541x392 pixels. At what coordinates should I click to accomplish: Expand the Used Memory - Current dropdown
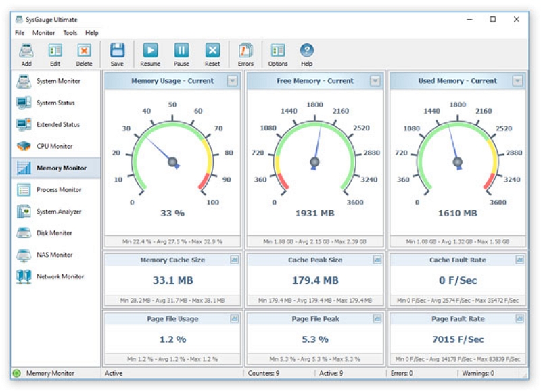(517, 80)
